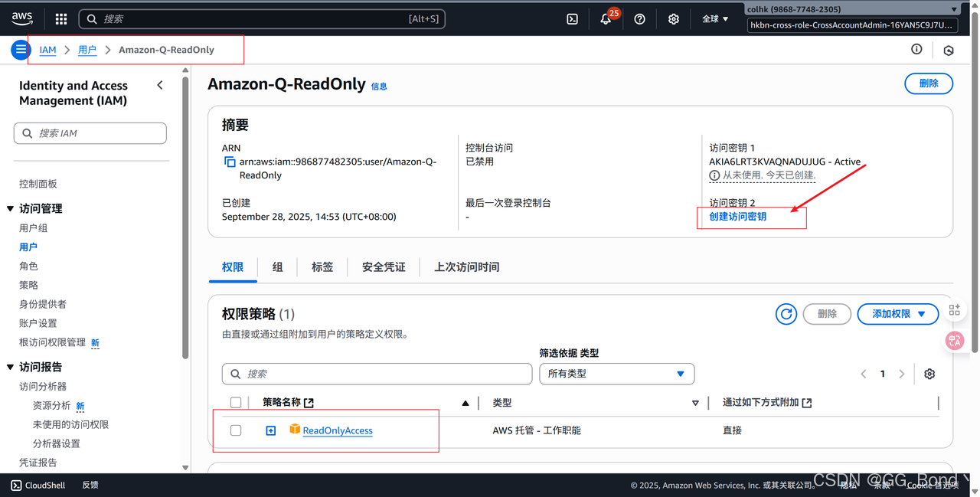Open the policy table preferences gear
Viewport: 980px width, 497px height.
coord(929,374)
